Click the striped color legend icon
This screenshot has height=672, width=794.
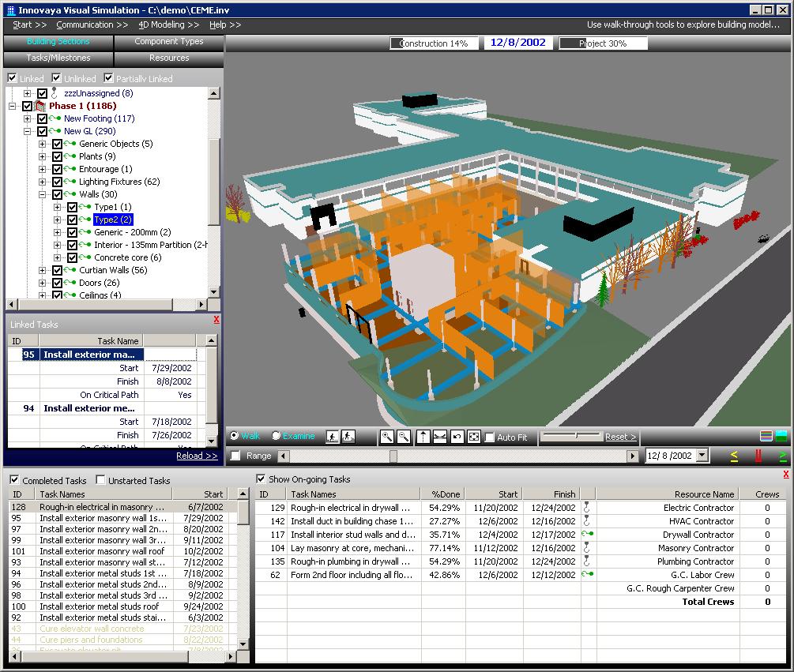[x=766, y=436]
